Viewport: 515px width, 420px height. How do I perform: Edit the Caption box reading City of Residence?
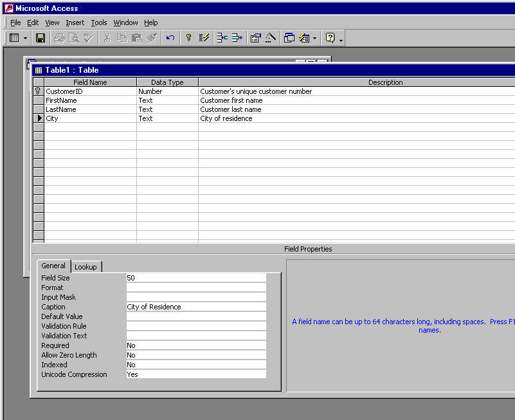click(196, 307)
